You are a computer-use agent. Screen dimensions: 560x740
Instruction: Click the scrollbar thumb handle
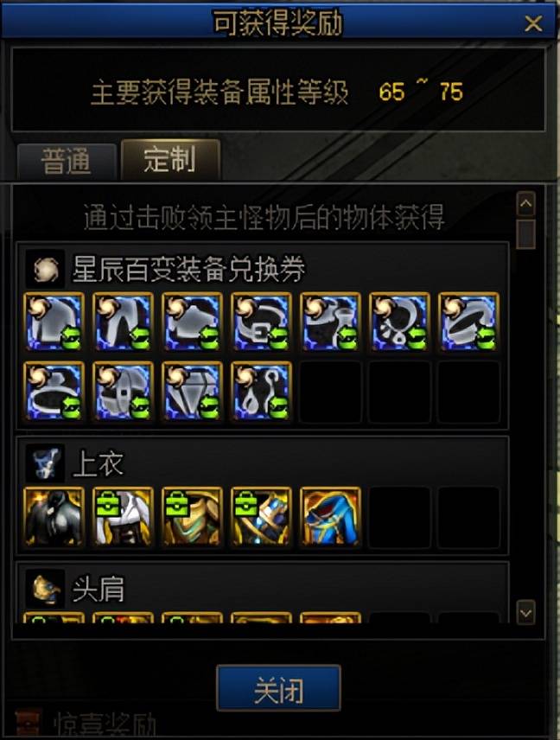pos(526,233)
